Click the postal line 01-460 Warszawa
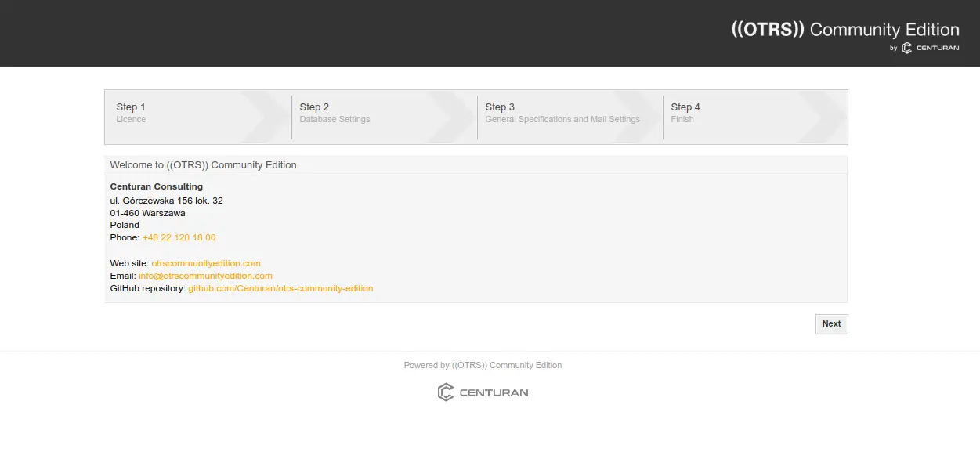 click(x=148, y=213)
